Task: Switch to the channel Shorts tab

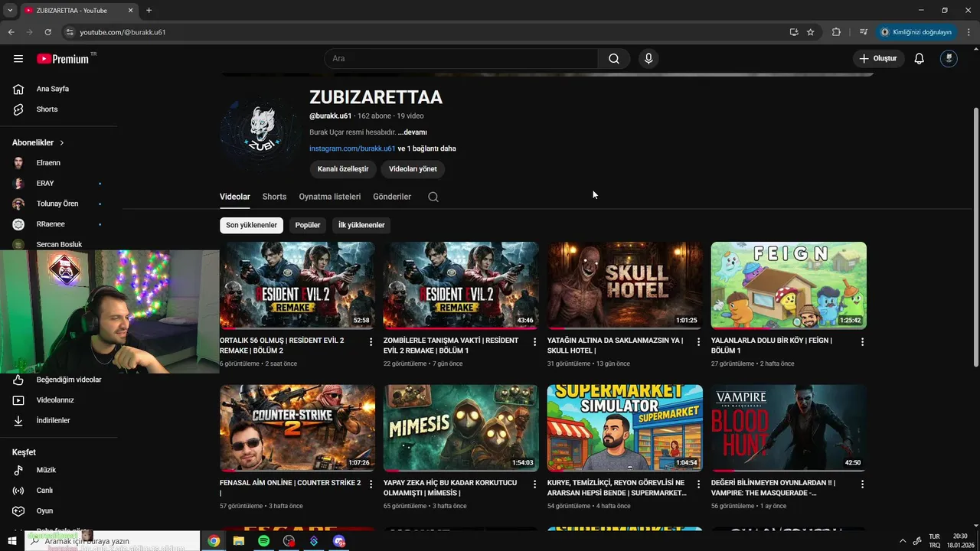Action: click(x=274, y=197)
